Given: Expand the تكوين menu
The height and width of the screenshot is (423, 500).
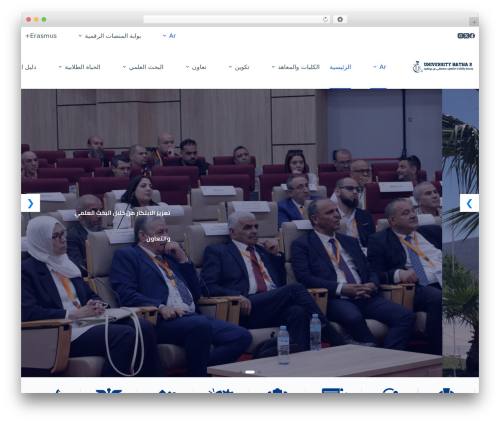Looking at the screenshot, I should coord(239,67).
